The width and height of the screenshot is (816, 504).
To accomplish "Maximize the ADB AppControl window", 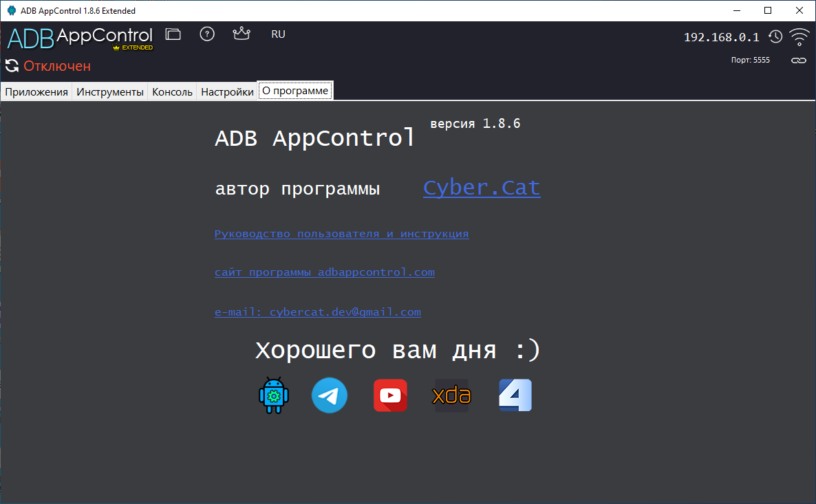I will pyautogui.click(x=768, y=10).
